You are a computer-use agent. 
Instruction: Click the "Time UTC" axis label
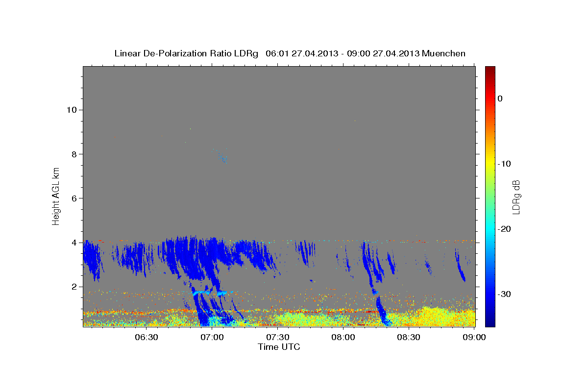(x=279, y=347)
